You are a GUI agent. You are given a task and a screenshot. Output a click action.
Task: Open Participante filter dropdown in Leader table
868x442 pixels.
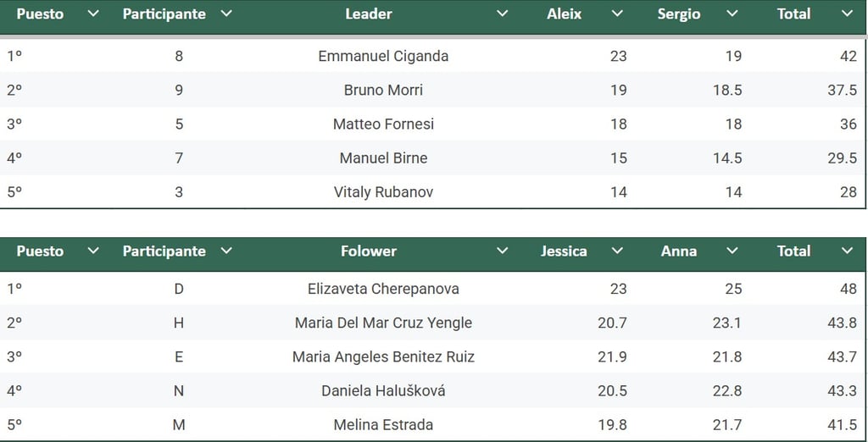tap(225, 14)
